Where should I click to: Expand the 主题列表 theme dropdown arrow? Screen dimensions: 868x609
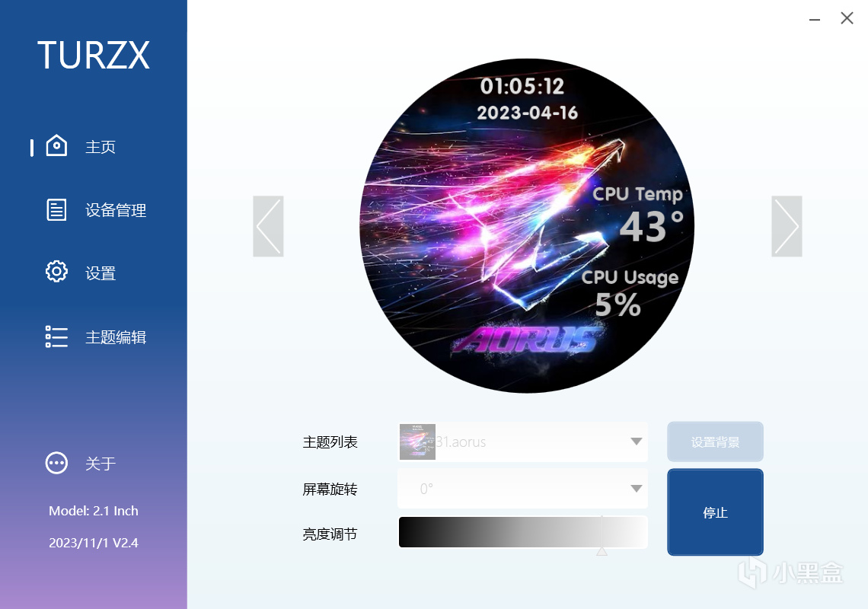[x=636, y=442]
